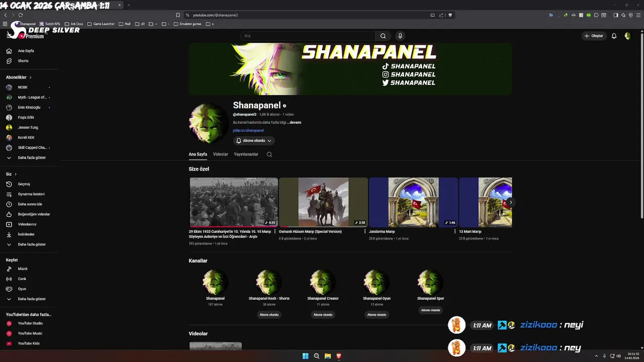This screenshot has height=362, width=644.
Task: Open Oynatma listeleri playlists
Action: pyautogui.click(x=31, y=194)
